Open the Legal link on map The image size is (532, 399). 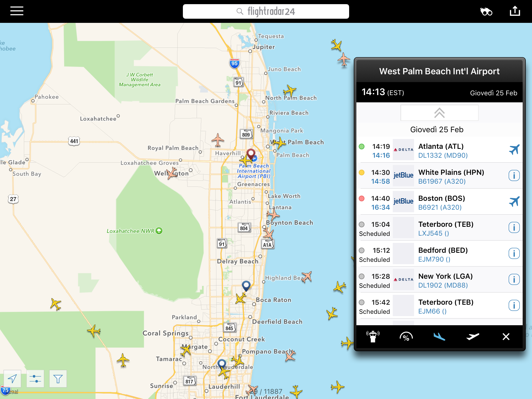pyautogui.click(x=12, y=391)
